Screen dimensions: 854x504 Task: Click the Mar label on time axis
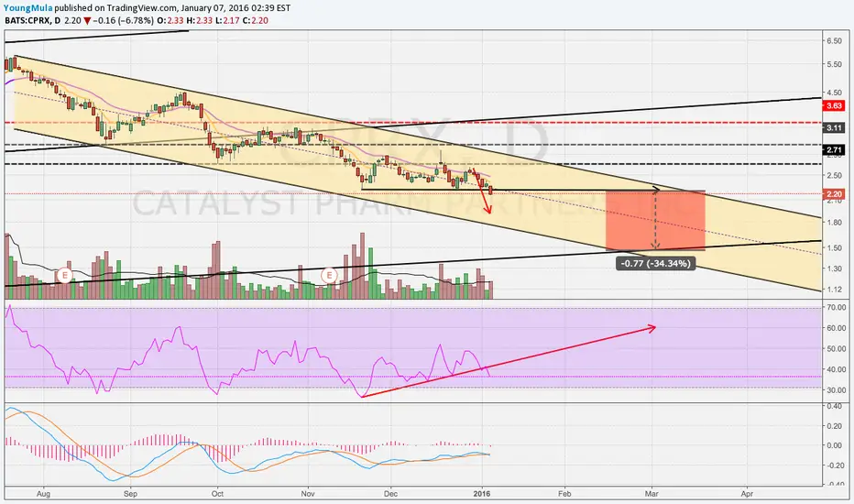[x=651, y=494]
